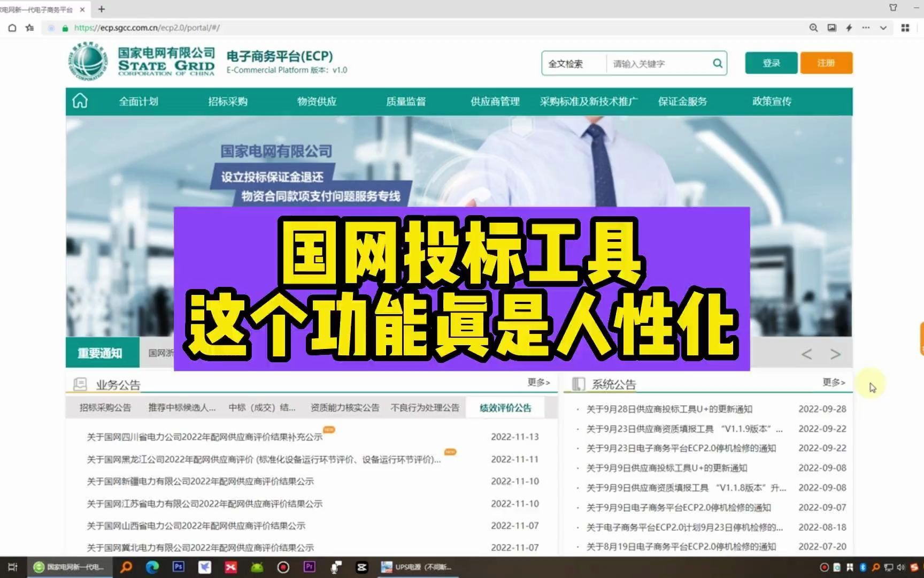The width and height of the screenshot is (924, 578).
Task: Open the 更多 link of 系统公告 panel
Action: [833, 382]
